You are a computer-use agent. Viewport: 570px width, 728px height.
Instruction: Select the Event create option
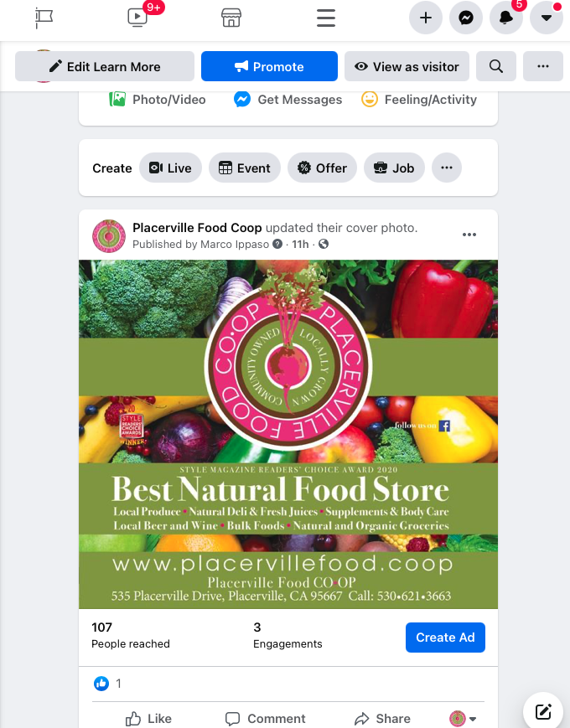(245, 168)
